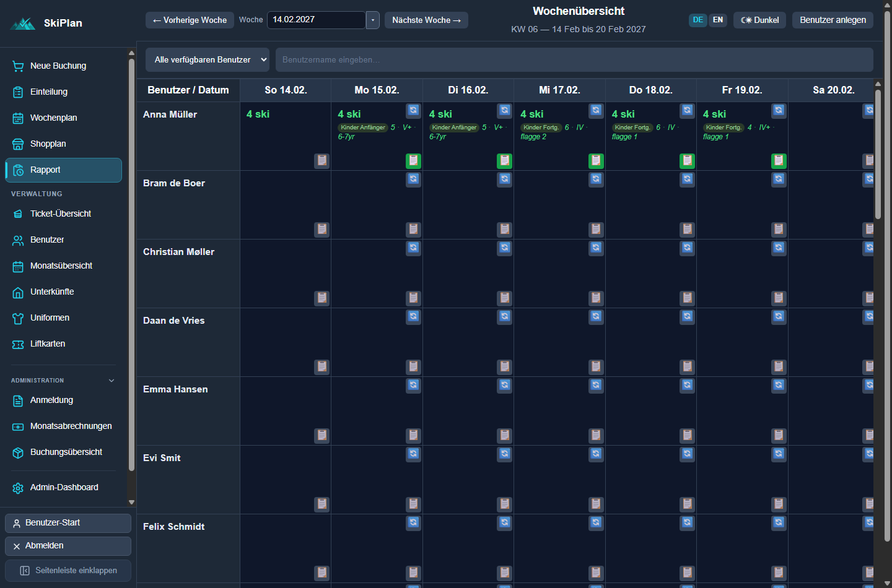Focus the Benutzername eingeben search field

point(574,60)
